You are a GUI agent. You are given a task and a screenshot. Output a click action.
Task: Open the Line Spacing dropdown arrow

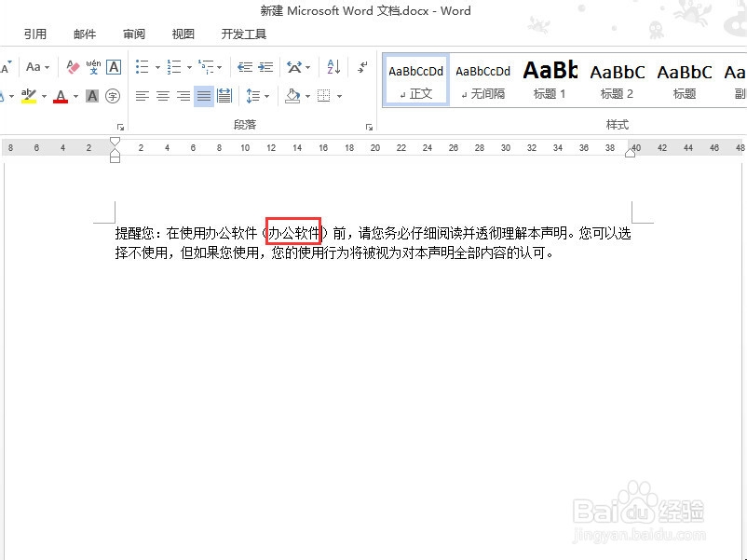click(268, 96)
